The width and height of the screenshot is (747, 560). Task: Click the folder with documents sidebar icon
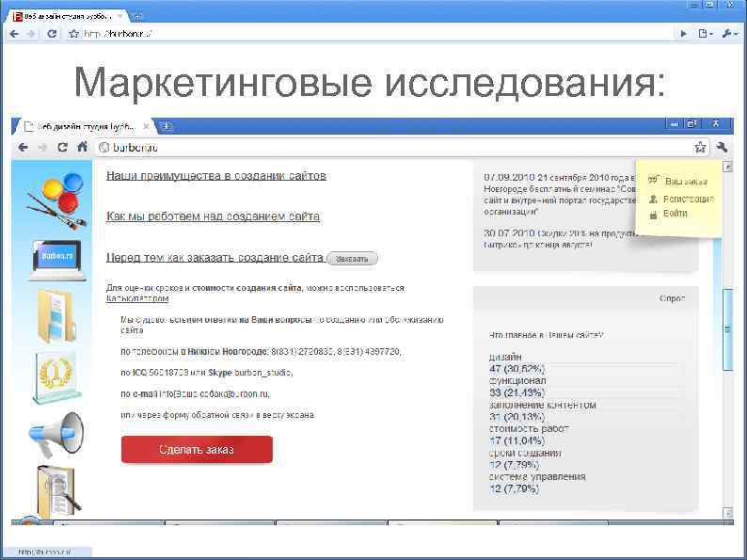pyautogui.click(x=56, y=315)
